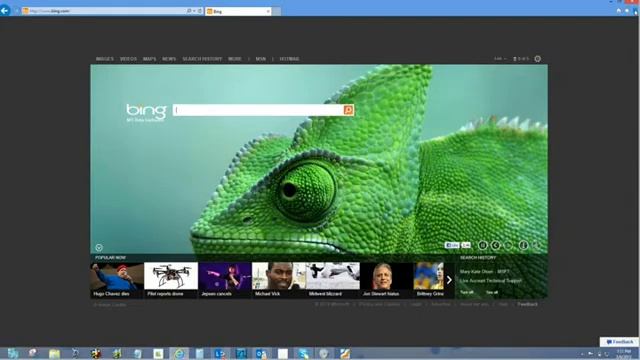Go back with the browser back arrow
The width and height of the screenshot is (640, 360).
pyautogui.click(x=5, y=11)
